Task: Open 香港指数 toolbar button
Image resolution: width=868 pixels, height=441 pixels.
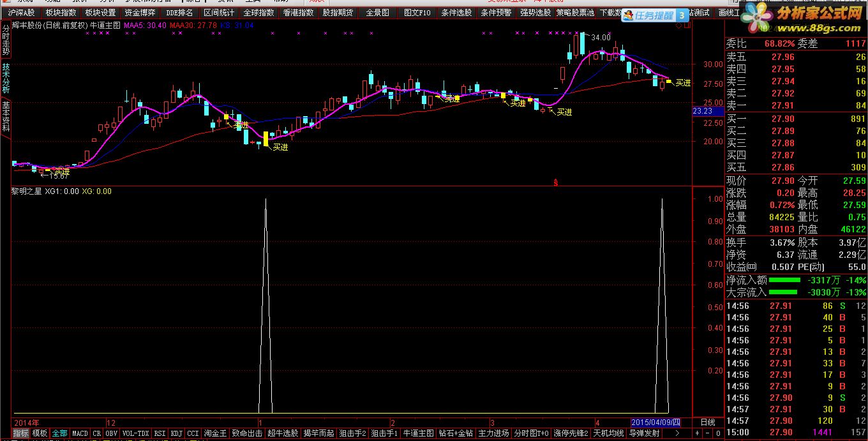Action: pos(298,12)
